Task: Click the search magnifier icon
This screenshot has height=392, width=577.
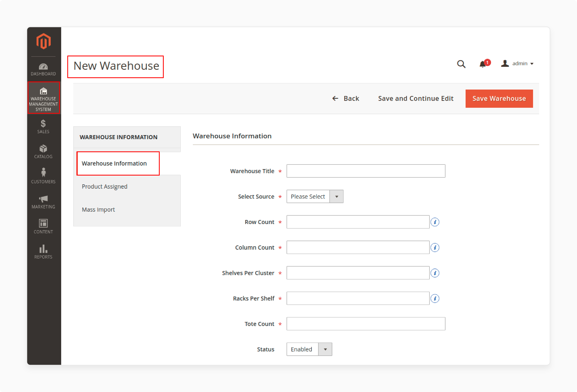Action: pyautogui.click(x=461, y=64)
